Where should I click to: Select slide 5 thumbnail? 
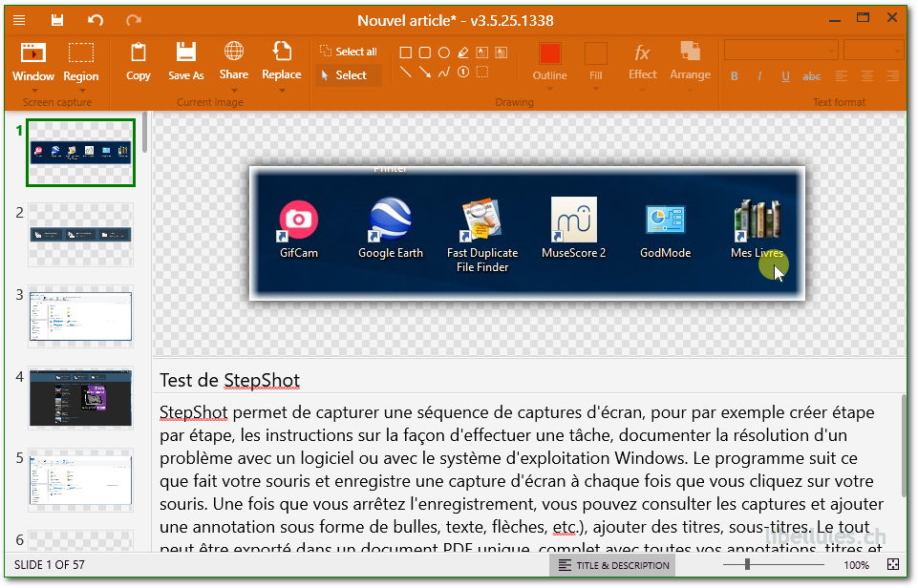click(81, 480)
